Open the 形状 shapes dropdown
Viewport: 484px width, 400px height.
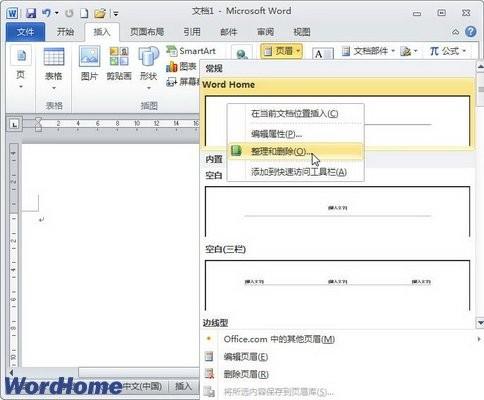click(x=148, y=68)
